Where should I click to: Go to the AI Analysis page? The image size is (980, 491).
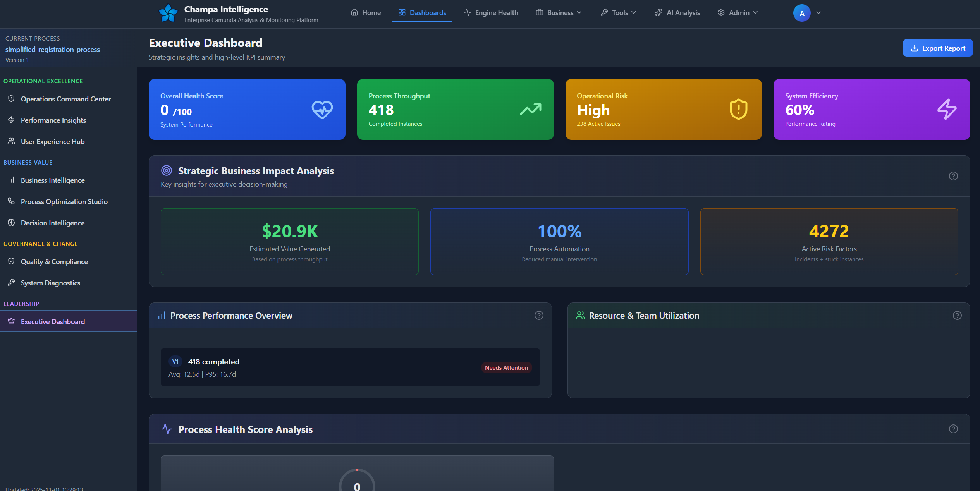(x=677, y=13)
